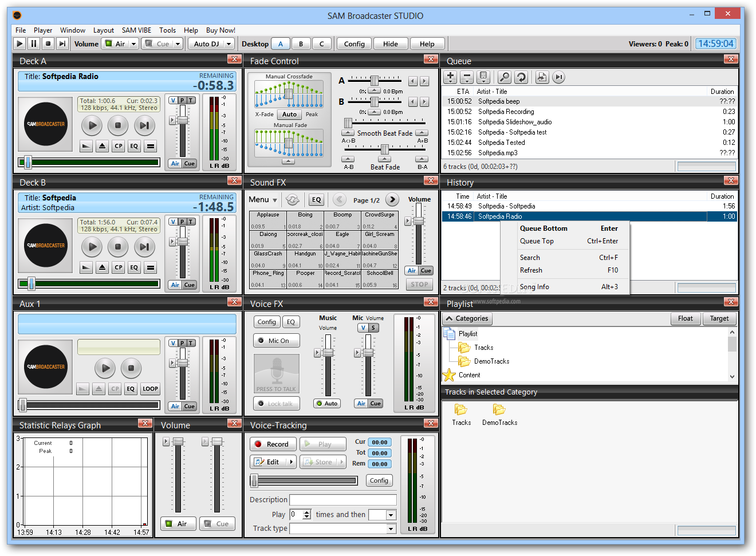
Task: Open the Cue volume dropdown arrow
Action: (x=178, y=44)
